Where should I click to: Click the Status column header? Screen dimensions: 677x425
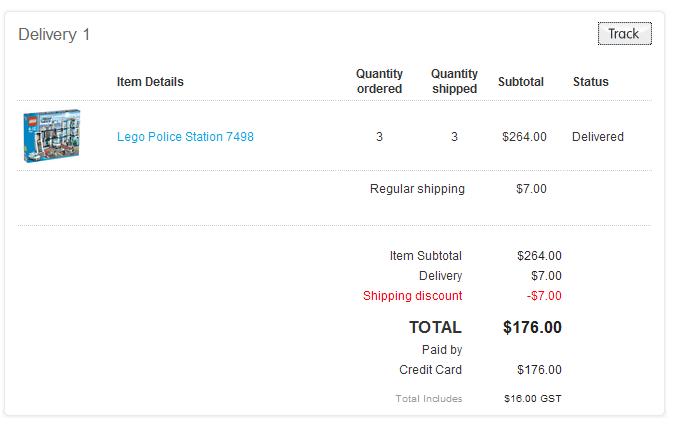[590, 82]
